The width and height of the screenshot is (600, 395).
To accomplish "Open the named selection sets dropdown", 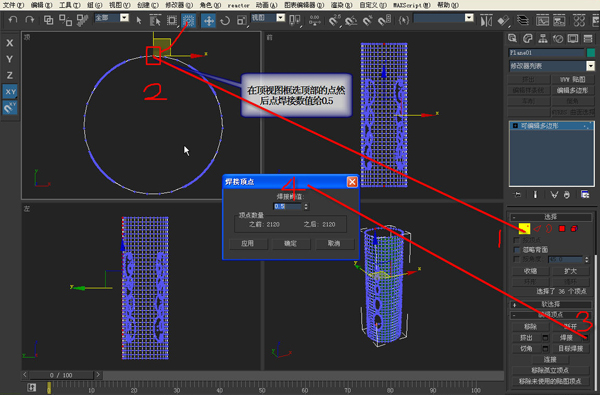I will click(x=469, y=18).
